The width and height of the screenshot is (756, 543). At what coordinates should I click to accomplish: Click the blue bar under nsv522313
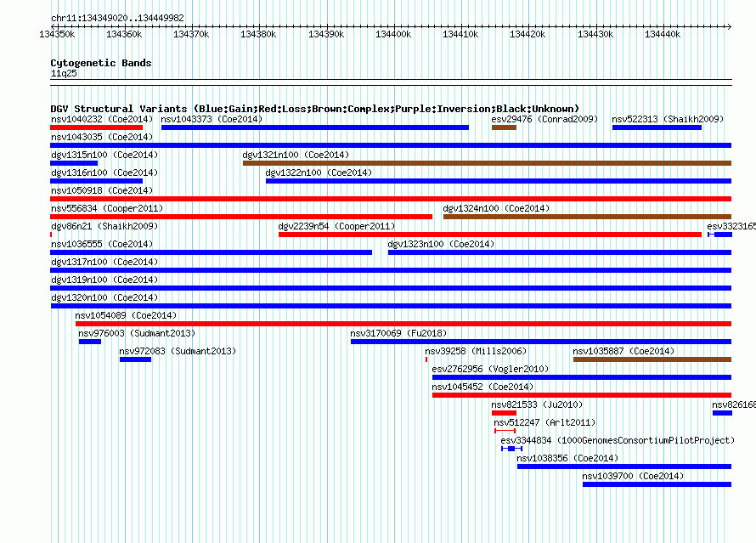(x=657, y=127)
